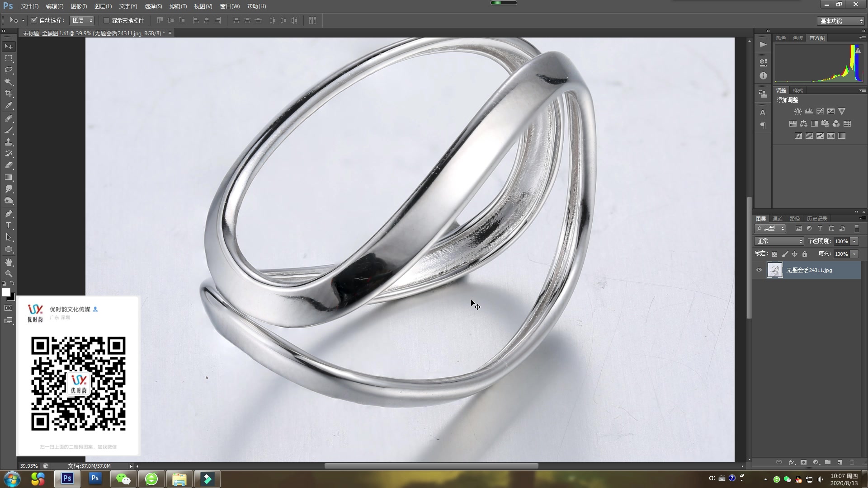This screenshot has width=868, height=488.
Task: Open WeChat from the taskbar
Action: 123,479
